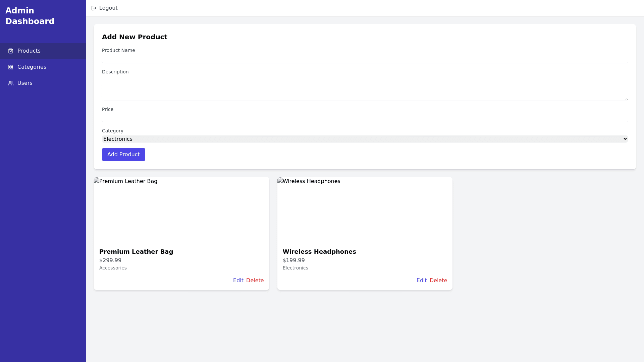The height and width of the screenshot is (362, 644).
Task: Click the Products shopping bag icon
Action: tap(11, 51)
